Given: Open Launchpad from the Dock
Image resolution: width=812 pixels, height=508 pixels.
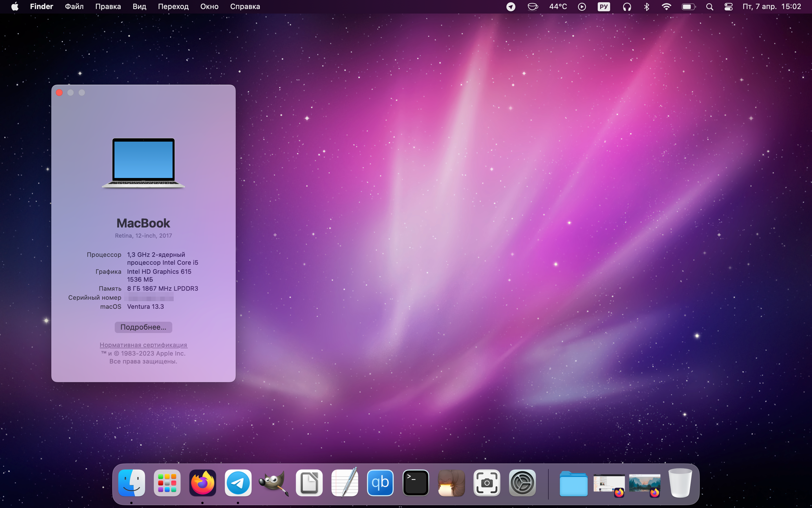Looking at the screenshot, I should [x=167, y=483].
